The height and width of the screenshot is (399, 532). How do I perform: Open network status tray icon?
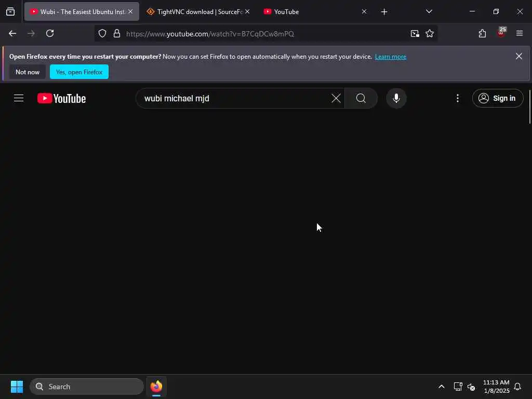pyautogui.click(x=458, y=387)
